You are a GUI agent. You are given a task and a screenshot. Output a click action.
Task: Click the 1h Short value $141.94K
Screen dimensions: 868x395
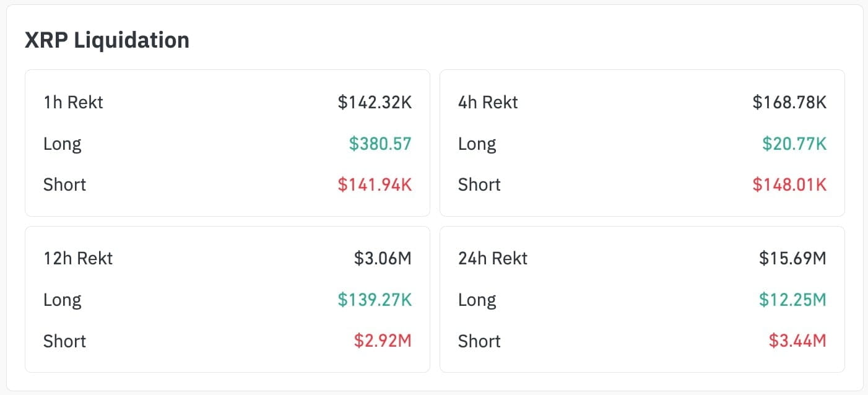point(375,184)
